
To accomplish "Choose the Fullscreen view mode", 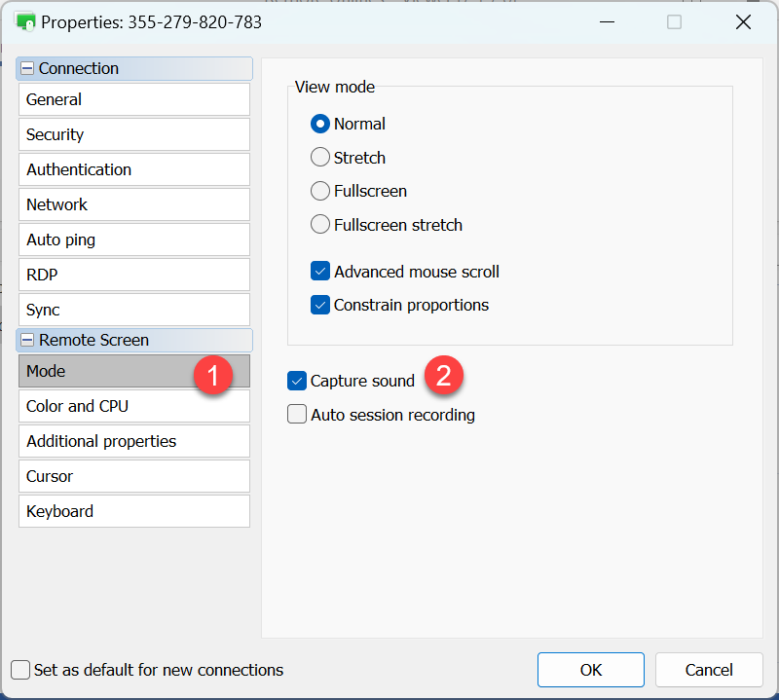I will (x=320, y=191).
